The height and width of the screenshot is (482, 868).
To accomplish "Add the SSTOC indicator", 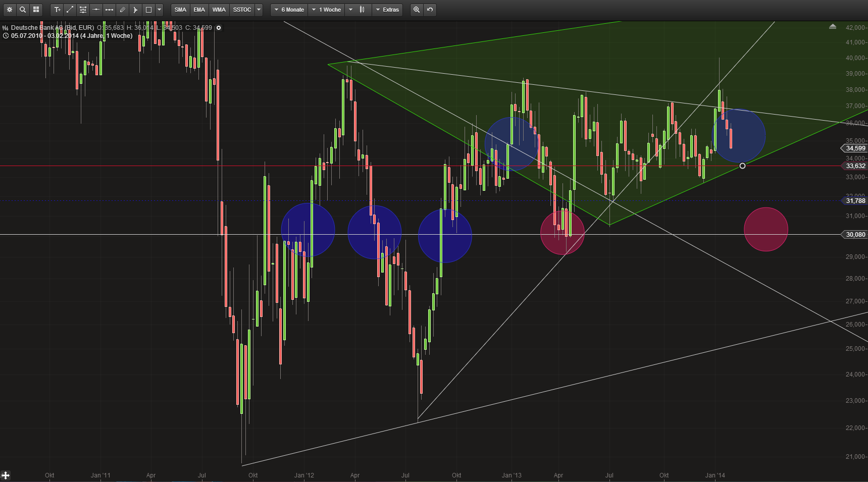I will pyautogui.click(x=242, y=9).
